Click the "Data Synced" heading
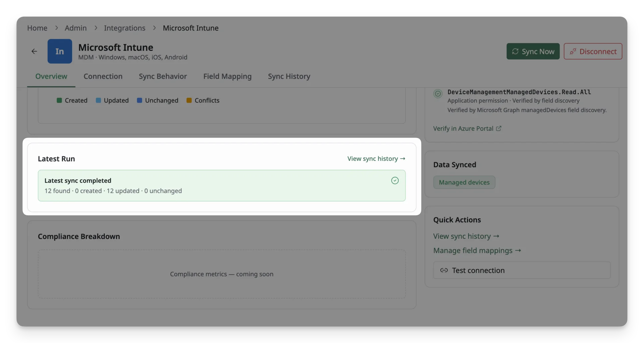 pyautogui.click(x=454, y=165)
